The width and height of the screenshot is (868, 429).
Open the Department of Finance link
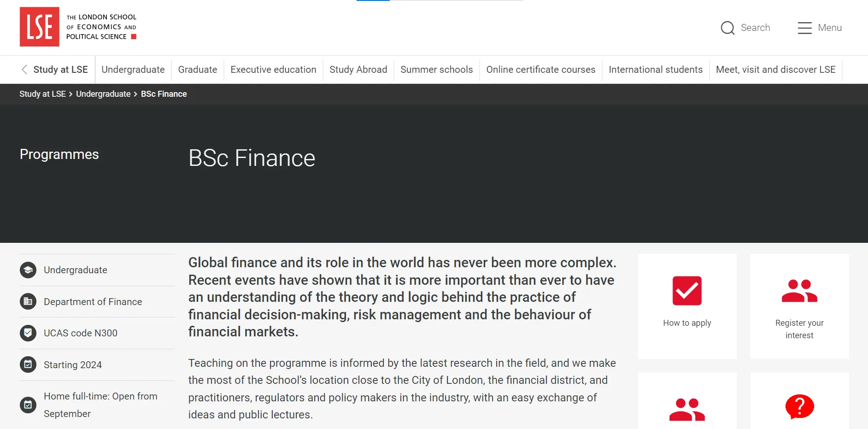pyautogui.click(x=93, y=302)
